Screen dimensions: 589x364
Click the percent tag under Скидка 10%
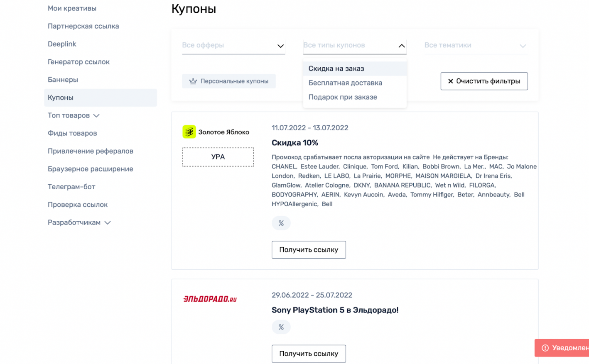point(281,223)
